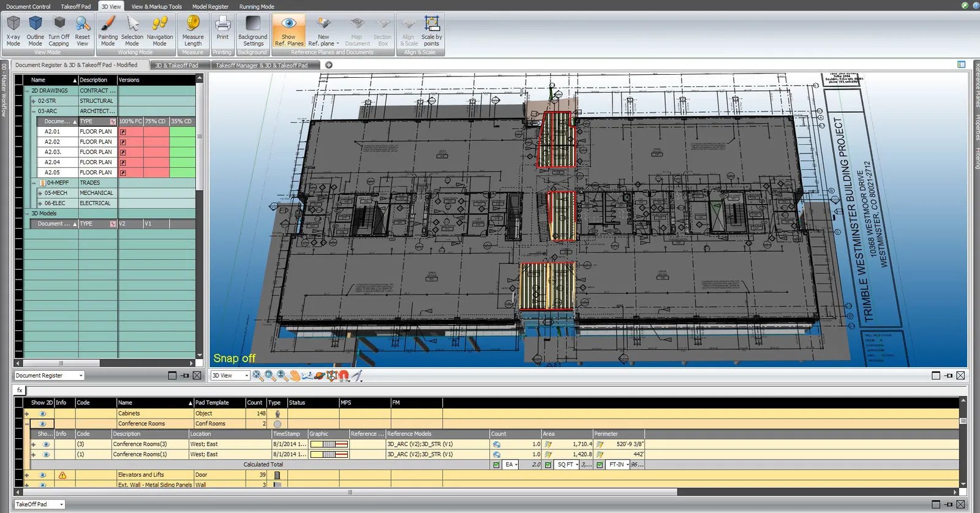This screenshot has height=513, width=980.
Task: Toggle eye for Conference Rooms(3) row
Action: tap(46, 444)
